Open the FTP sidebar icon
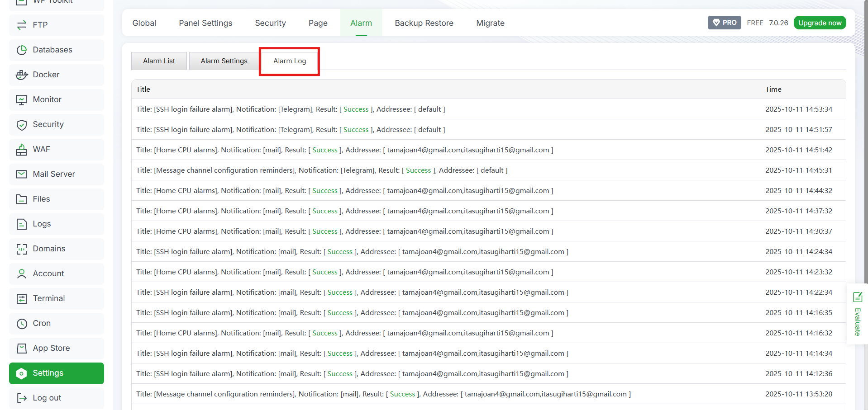This screenshot has width=868, height=410. 21,25
